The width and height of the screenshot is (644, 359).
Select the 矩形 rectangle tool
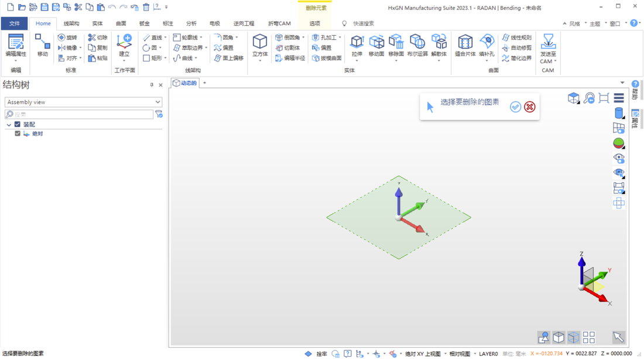[x=153, y=58]
